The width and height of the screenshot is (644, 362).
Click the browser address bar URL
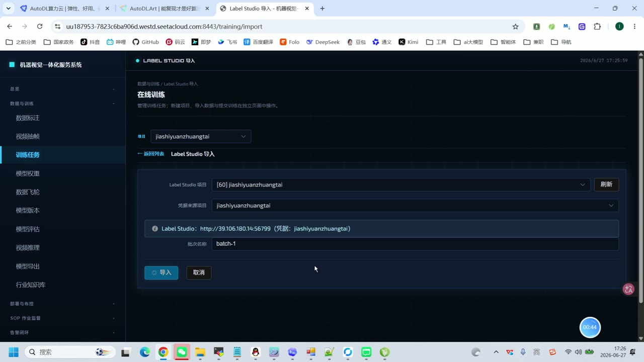[164, 27]
